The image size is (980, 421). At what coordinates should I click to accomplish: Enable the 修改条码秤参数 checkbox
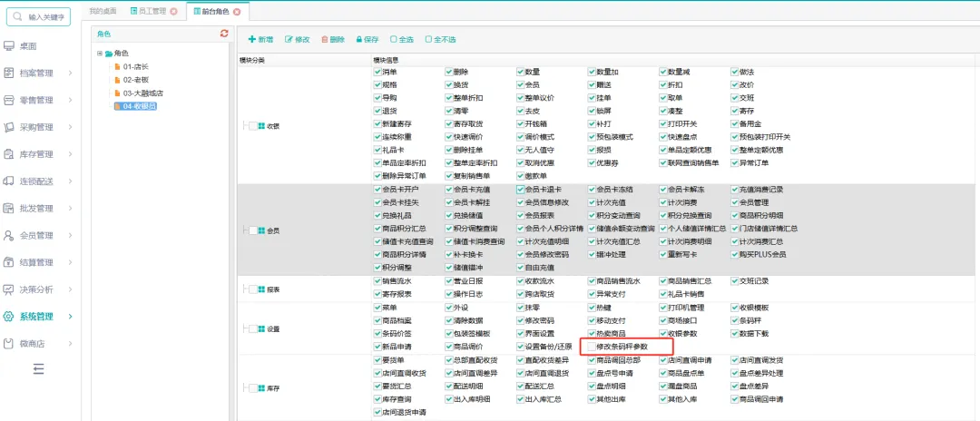(x=592, y=346)
